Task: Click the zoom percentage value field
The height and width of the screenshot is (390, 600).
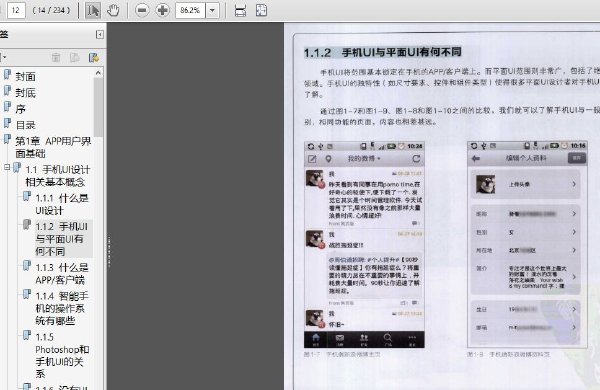Action: click(x=191, y=11)
